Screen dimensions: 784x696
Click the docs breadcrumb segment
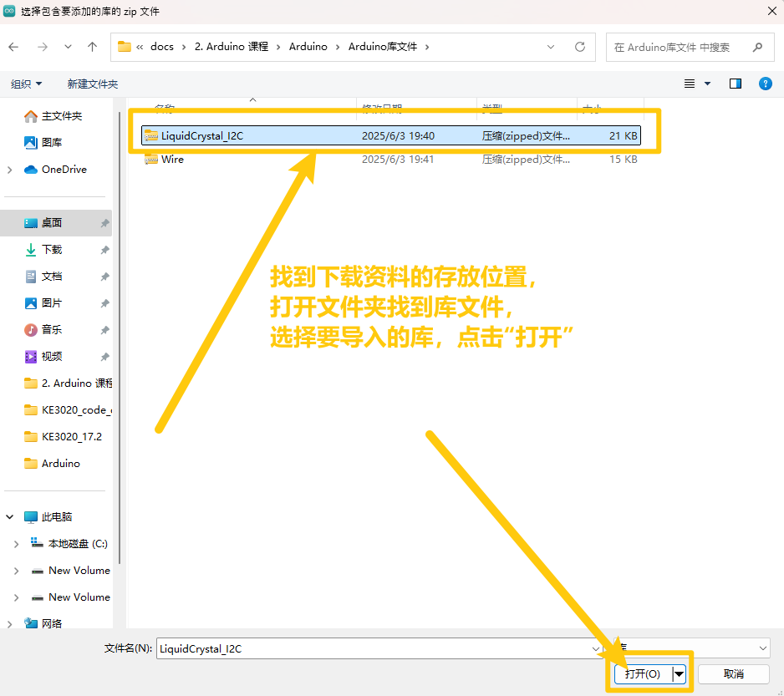point(162,47)
